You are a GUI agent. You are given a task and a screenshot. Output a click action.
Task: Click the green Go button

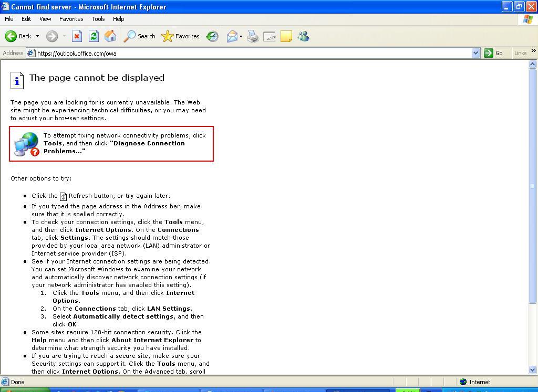(x=493, y=53)
